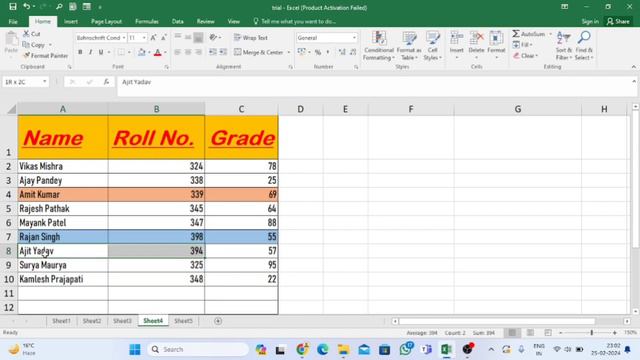Toggle Underline formatting
The width and height of the screenshot is (640, 360).
coord(100,52)
